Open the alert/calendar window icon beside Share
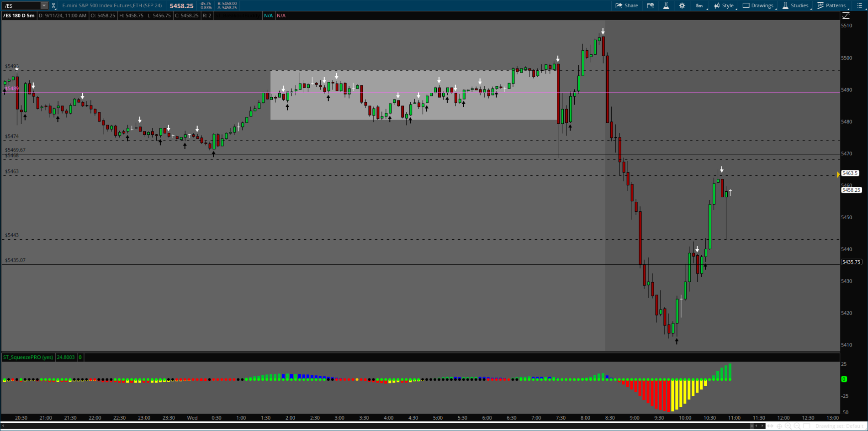Viewport: 868px width, 431px height. [651, 5]
